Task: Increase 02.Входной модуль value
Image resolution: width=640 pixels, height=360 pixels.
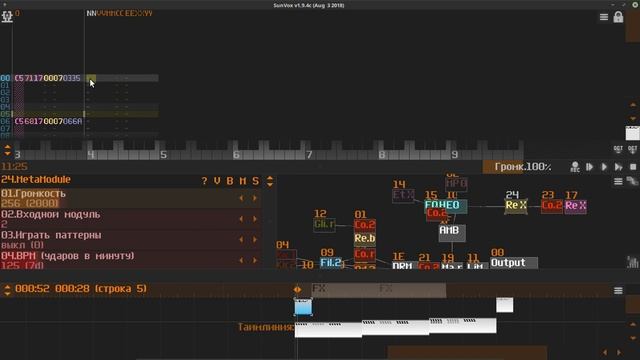Action: coord(255,219)
